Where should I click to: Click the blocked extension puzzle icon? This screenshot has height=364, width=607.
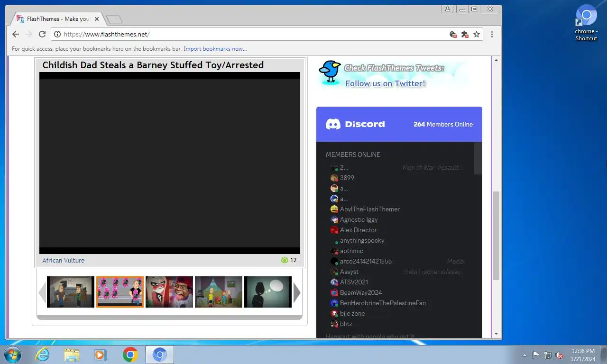point(465,34)
